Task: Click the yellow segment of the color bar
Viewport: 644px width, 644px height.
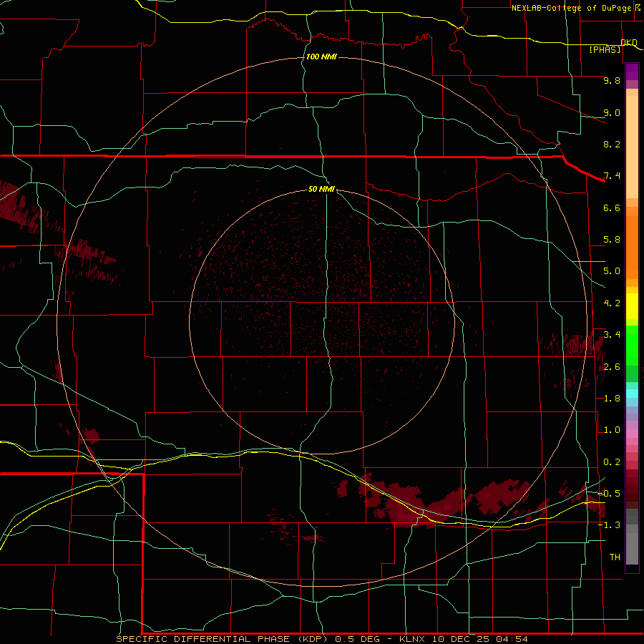Action: point(632,306)
